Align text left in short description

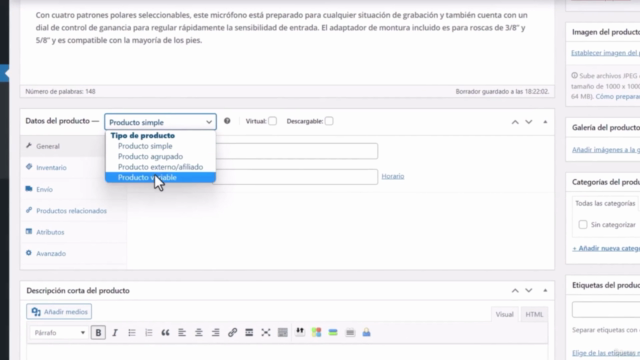coord(182,333)
